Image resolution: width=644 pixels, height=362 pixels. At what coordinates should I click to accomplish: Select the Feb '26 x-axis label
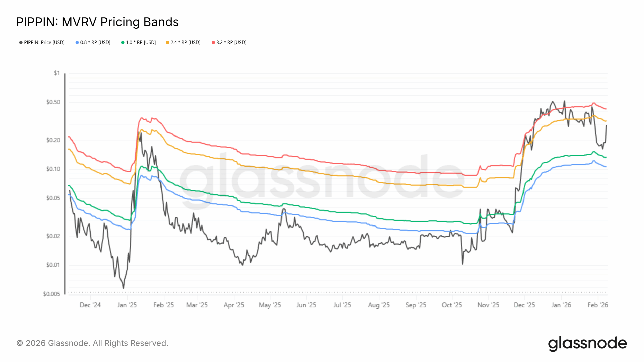pyautogui.click(x=597, y=305)
